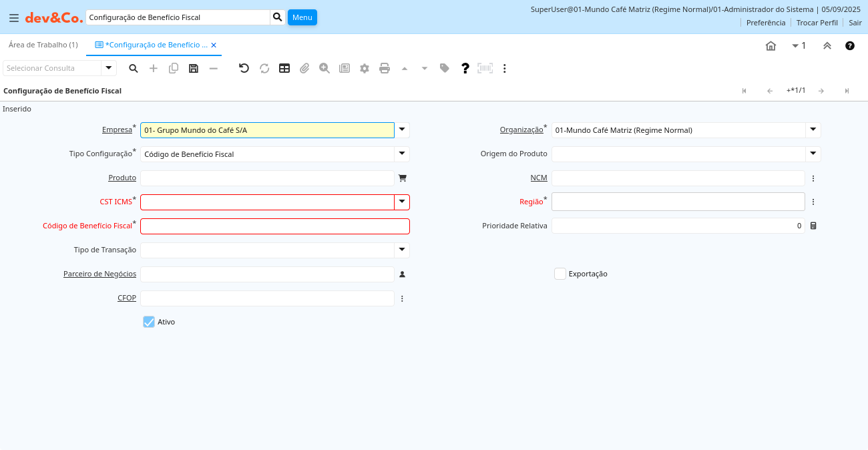Click the Home icon at top right
This screenshot has height=450, width=868.
click(x=771, y=46)
